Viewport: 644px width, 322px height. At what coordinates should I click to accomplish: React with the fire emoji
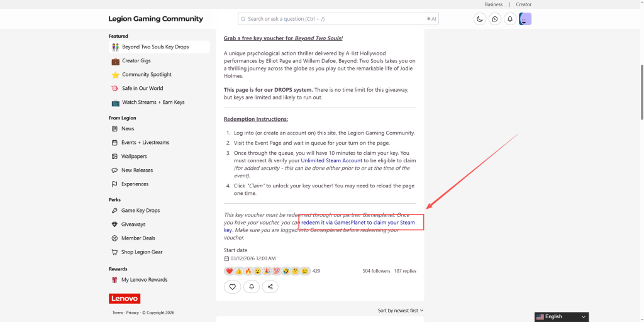[248, 271]
